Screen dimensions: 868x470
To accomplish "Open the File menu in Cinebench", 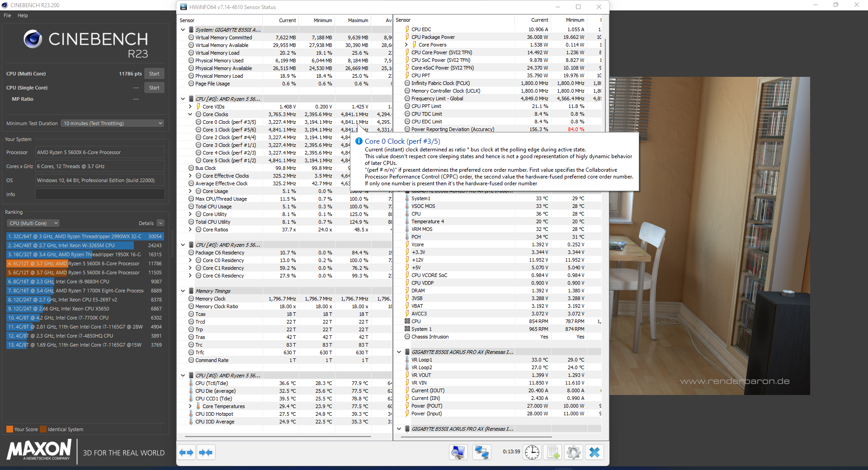I will [7, 15].
